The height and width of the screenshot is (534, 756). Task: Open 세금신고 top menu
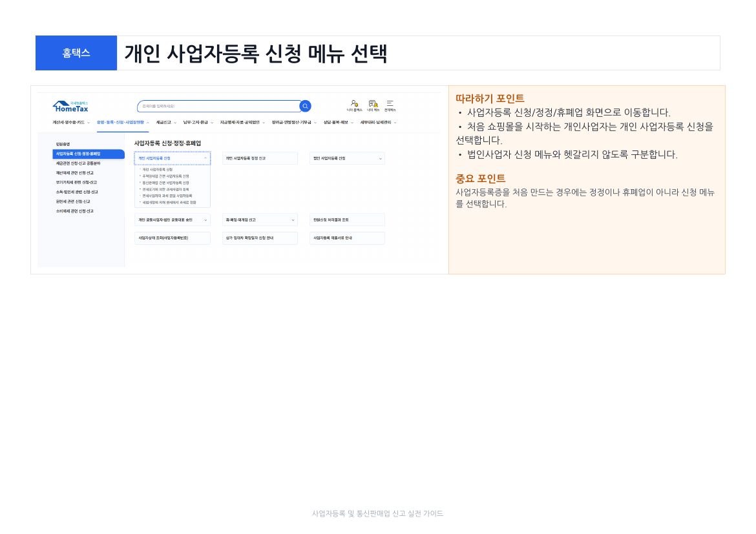pyautogui.click(x=166, y=123)
